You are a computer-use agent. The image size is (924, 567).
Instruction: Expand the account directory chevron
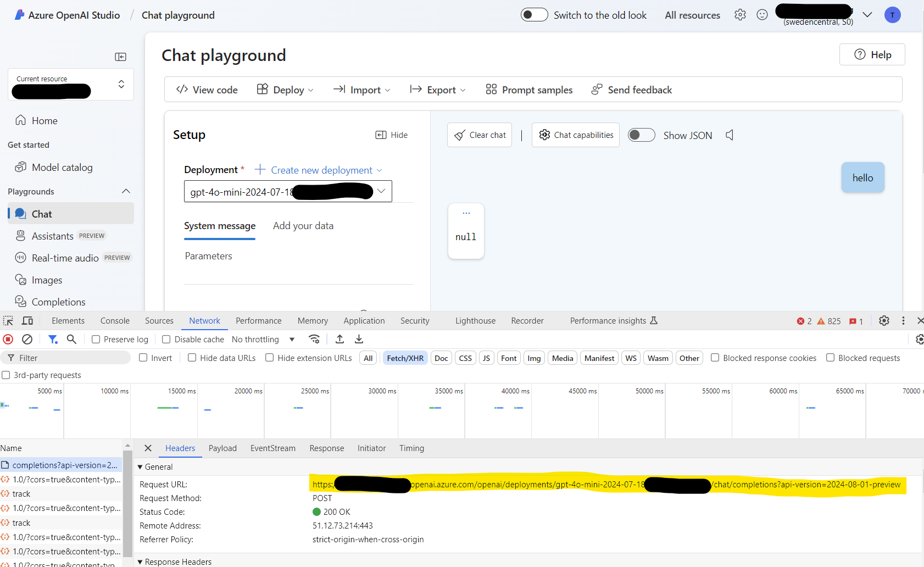pos(867,15)
